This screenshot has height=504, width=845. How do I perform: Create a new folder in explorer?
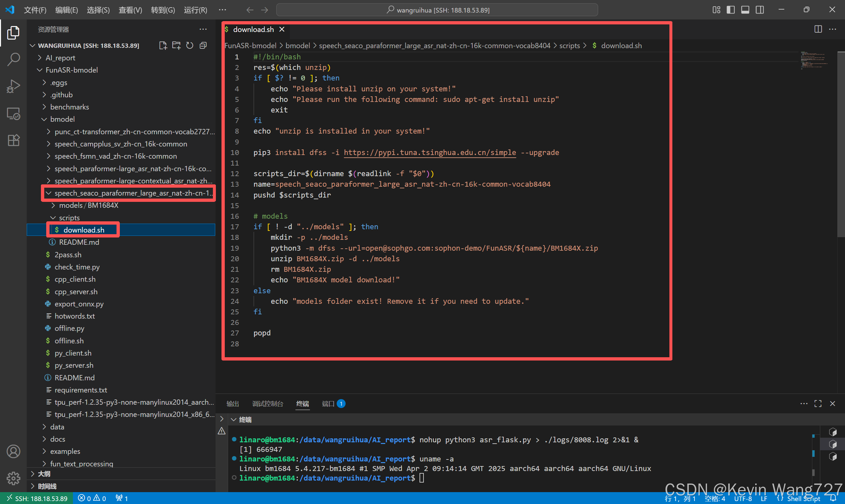point(176,46)
